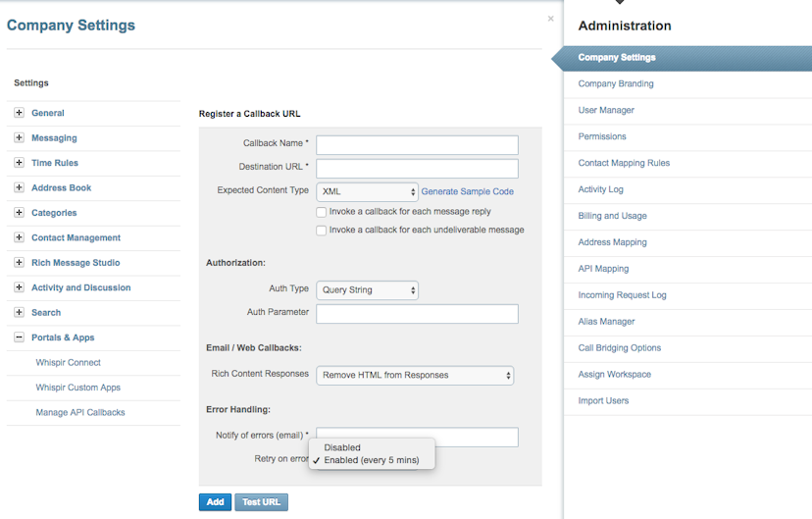Screen dimensions: 812x519
Task: Expand Rich Message Studio plus icon
Action: click(19, 263)
